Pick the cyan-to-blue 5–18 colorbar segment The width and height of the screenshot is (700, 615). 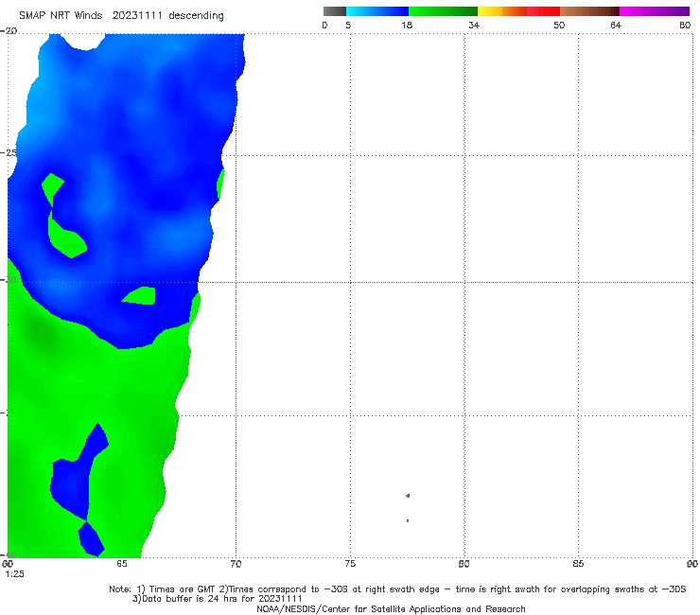tap(377, 11)
